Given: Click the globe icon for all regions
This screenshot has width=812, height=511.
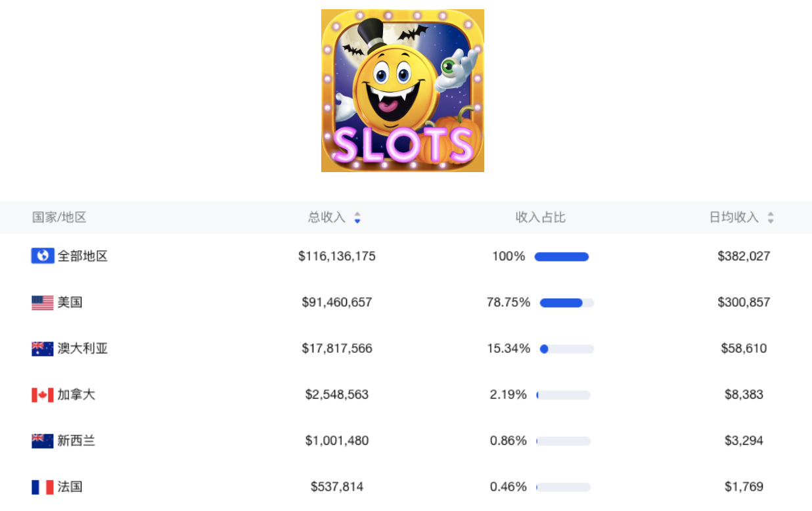Looking at the screenshot, I should click(43, 256).
